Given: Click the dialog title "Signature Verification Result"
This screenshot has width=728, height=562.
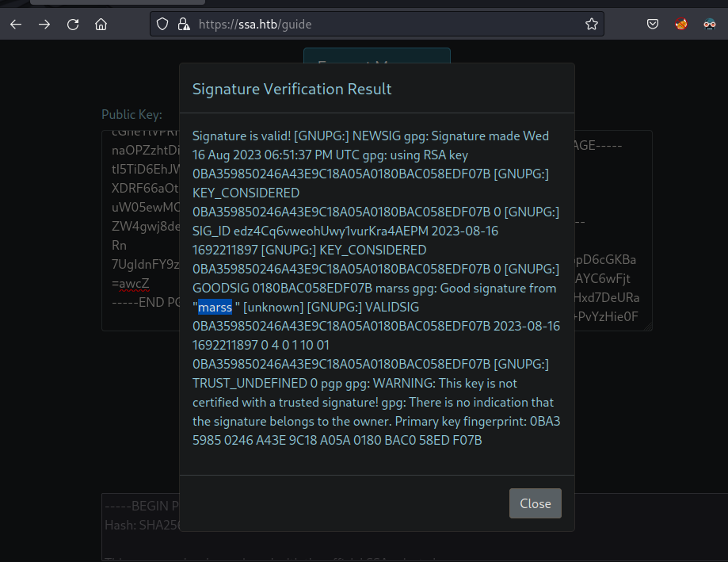Looking at the screenshot, I should (x=292, y=89).
